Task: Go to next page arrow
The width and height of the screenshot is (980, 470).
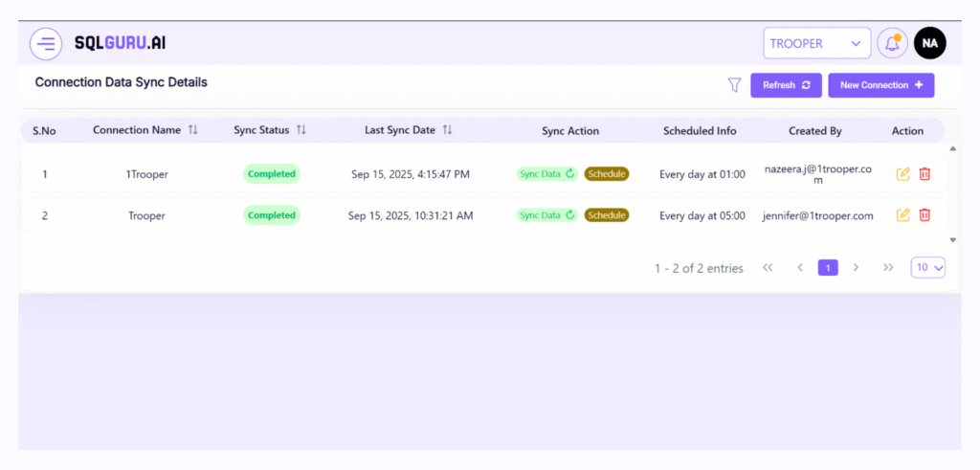Action: 857,268
